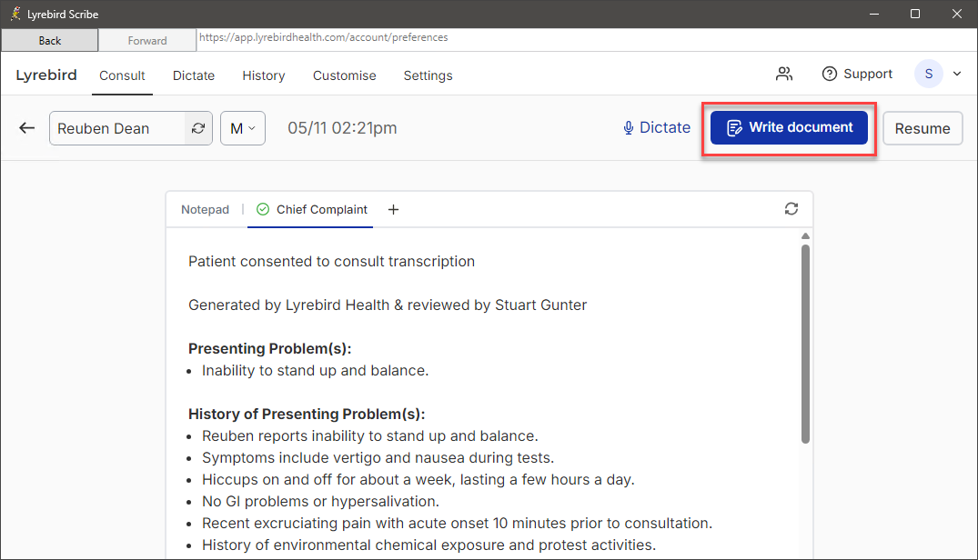978x560 pixels.
Task: Add a new document tab with plus
Action: [393, 210]
